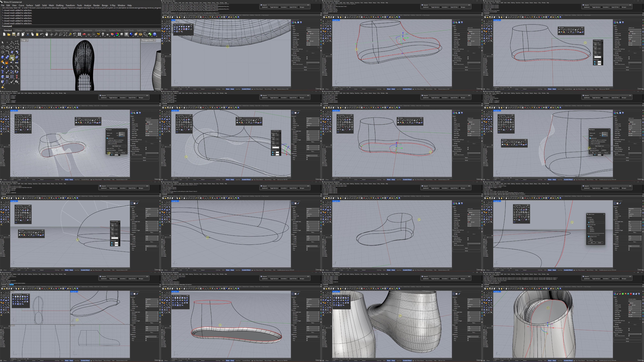This screenshot has width=644, height=362.
Task: Click Zoom Extents icon in large top-left toolbar
Action: tap(65, 34)
